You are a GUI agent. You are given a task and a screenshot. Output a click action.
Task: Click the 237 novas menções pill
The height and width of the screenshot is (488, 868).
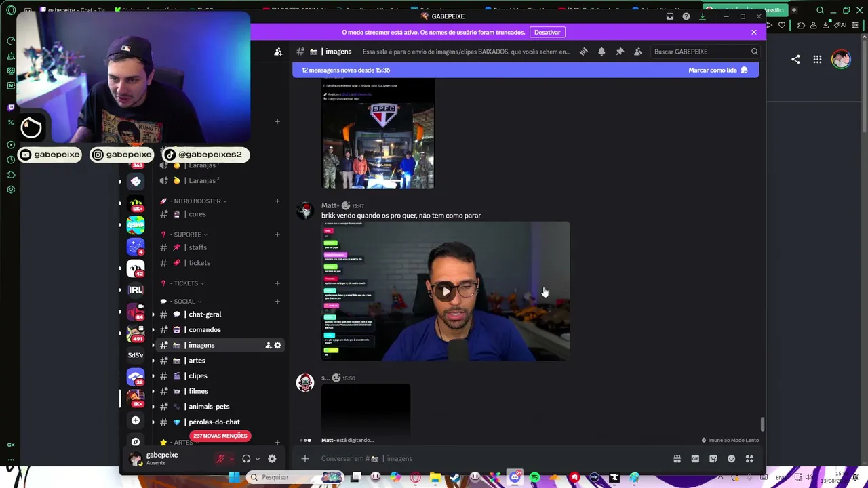click(220, 436)
